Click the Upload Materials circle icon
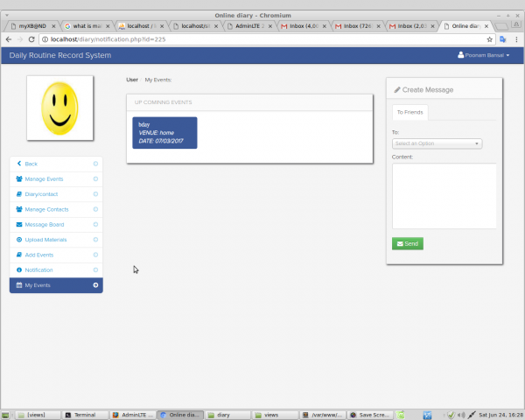 tap(19, 240)
